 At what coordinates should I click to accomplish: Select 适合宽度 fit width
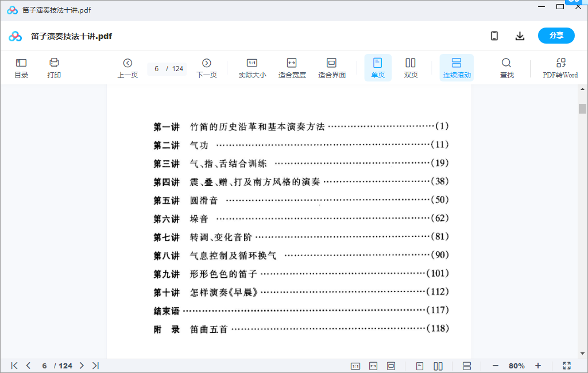(292, 68)
